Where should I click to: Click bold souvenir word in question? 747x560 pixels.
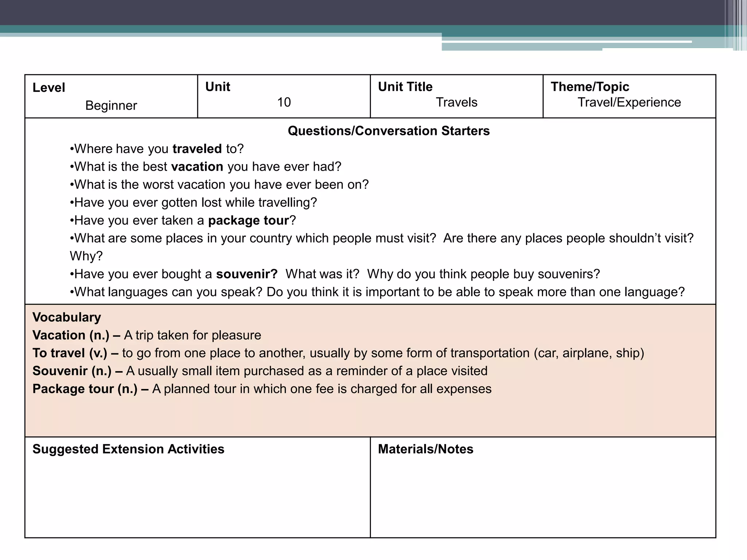[247, 274]
